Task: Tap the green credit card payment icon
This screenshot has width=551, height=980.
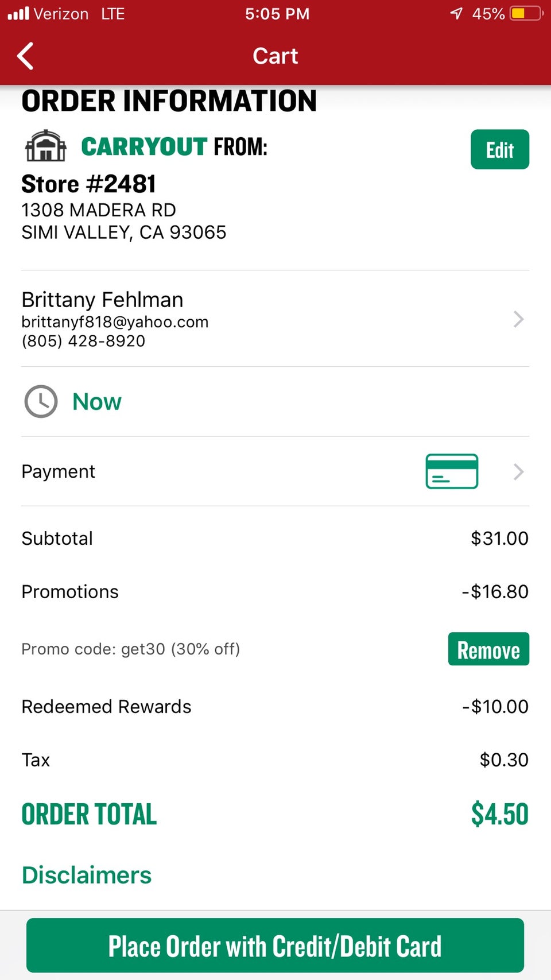Action: point(452,471)
